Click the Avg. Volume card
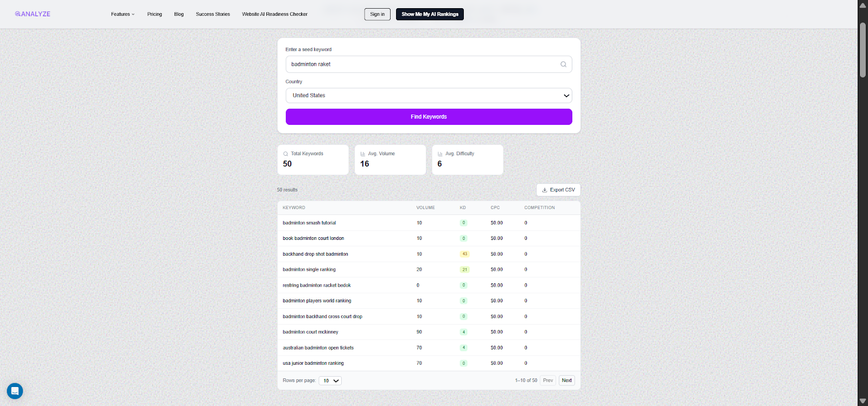Viewport: 868px width, 406px height. tap(390, 160)
